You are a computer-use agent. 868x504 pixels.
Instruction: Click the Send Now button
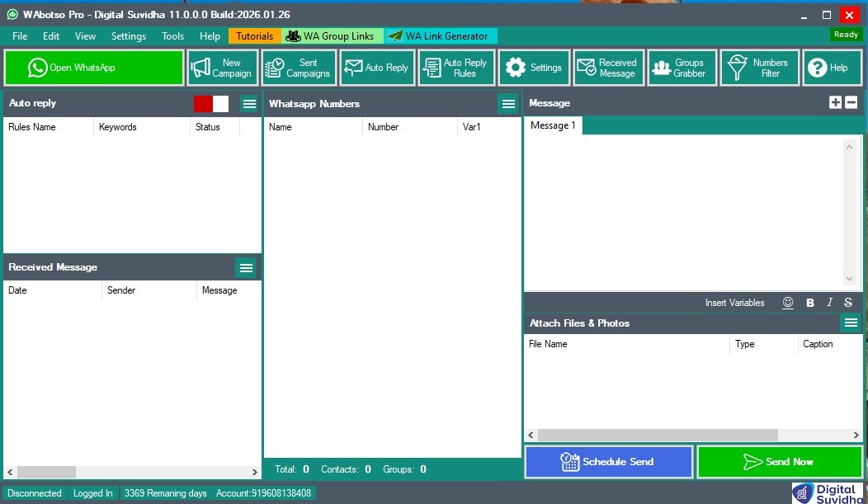pos(779,462)
